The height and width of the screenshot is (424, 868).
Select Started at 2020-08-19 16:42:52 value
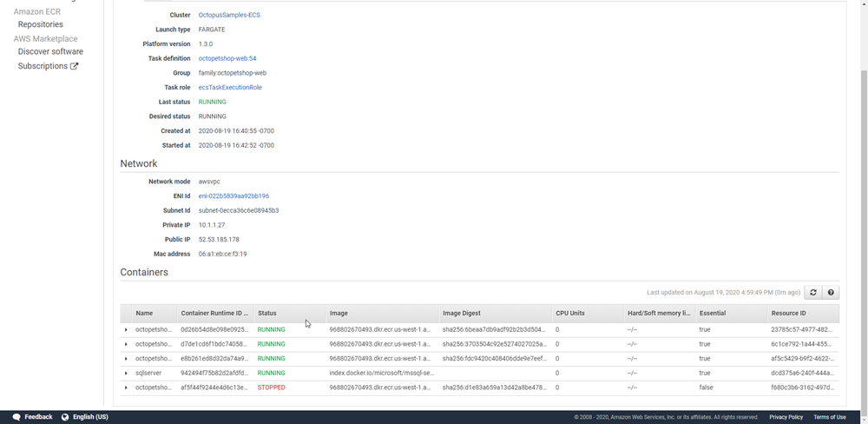tap(236, 145)
